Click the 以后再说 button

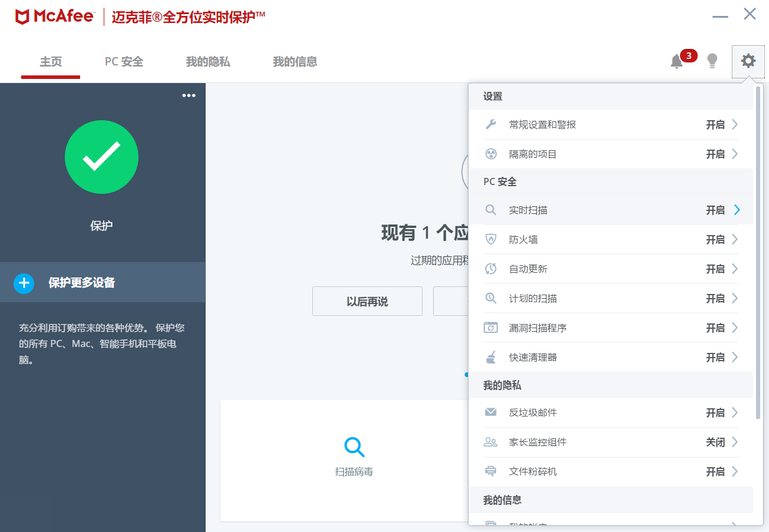click(367, 302)
